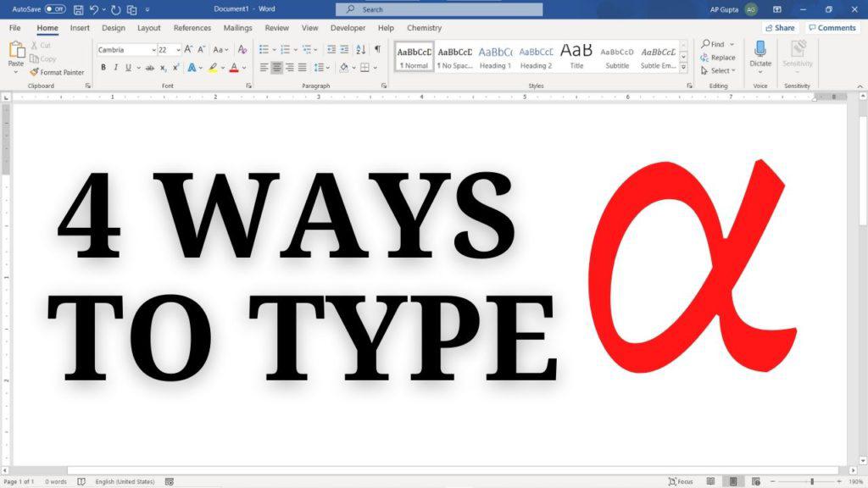The width and height of the screenshot is (868, 488).
Task: Click the Replace button
Action: (722, 58)
